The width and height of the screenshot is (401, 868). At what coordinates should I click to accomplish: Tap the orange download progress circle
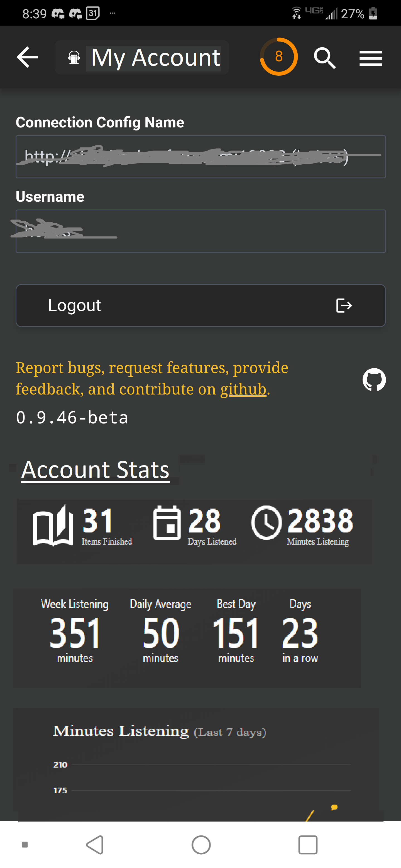tap(278, 56)
